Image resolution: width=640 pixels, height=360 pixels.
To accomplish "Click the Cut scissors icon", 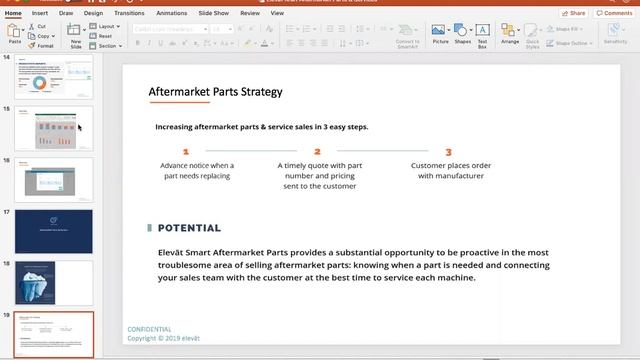I will tap(31, 26).
